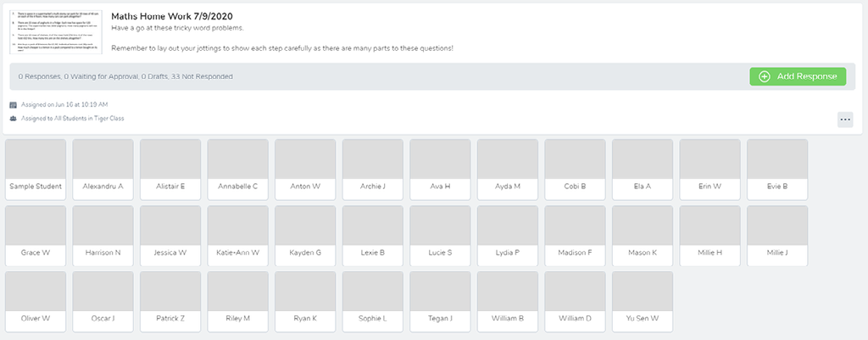Screen dimensions: 868x340
Task: Select Katie-Ann W's tile
Action: 237,235
